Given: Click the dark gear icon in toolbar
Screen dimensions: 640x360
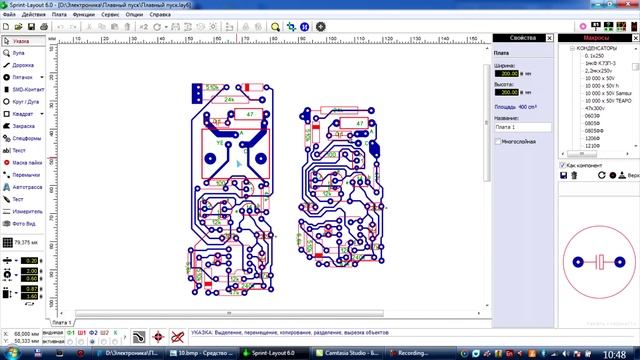Looking at the screenshot, I should (x=321, y=27).
